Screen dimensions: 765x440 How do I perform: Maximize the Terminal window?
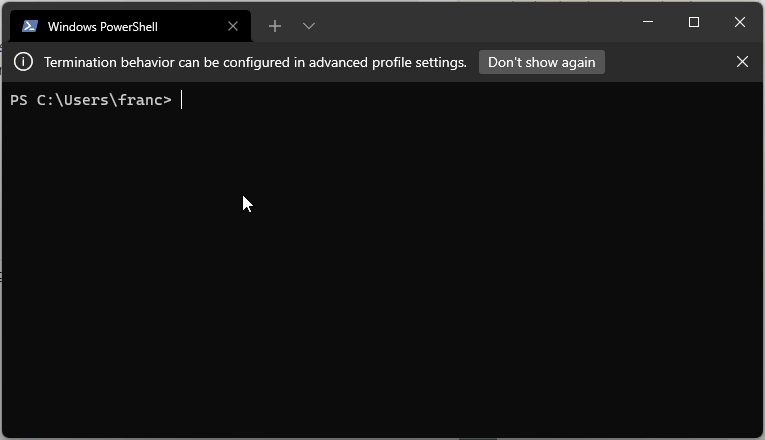694,22
